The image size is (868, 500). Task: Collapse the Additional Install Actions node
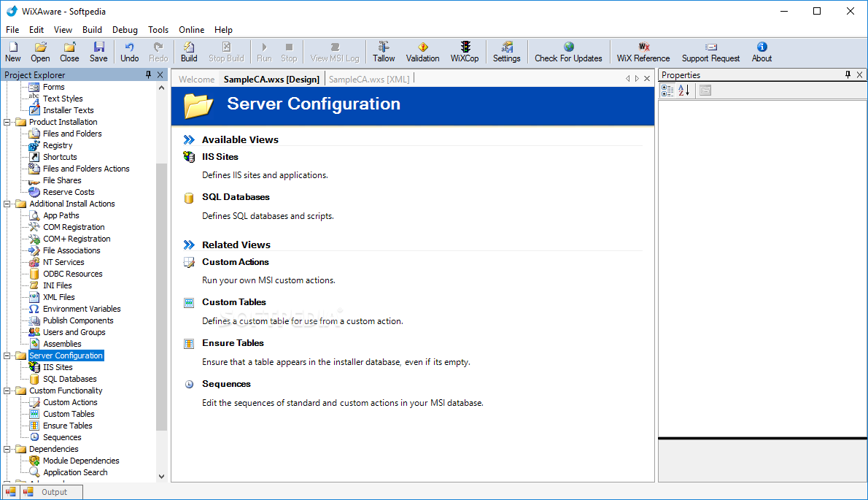pos(7,204)
